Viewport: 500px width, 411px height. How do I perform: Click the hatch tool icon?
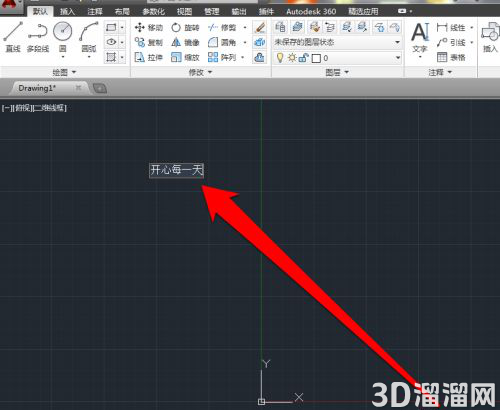[x=111, y=57]
